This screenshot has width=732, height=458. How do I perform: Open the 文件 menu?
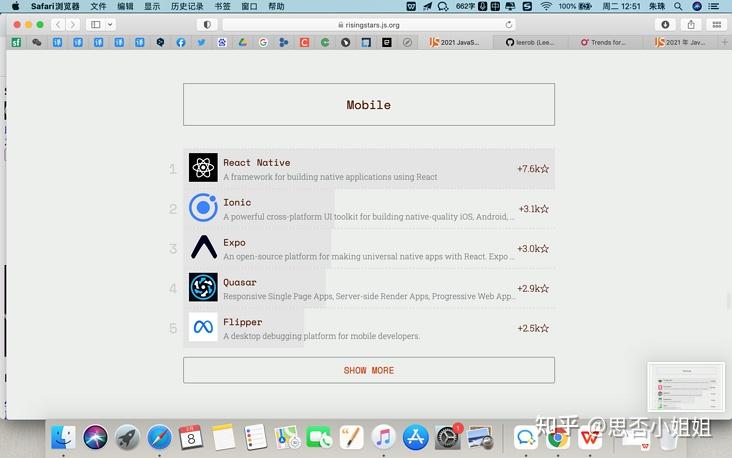click(98, 6)
